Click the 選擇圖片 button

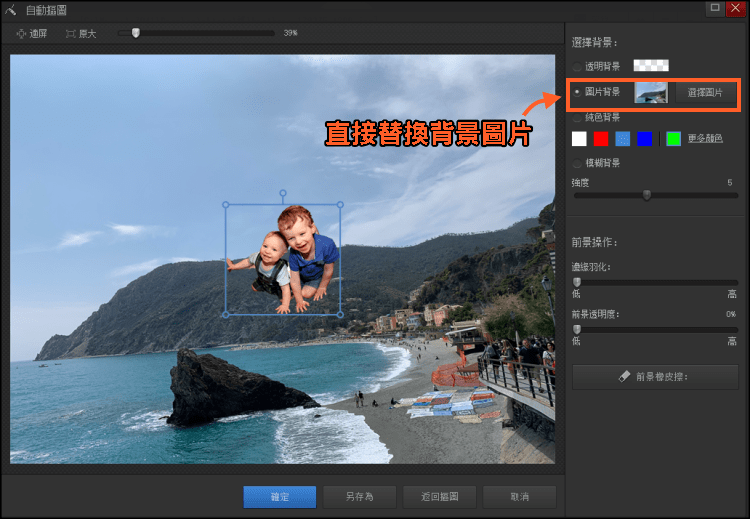tap(705, 92)
